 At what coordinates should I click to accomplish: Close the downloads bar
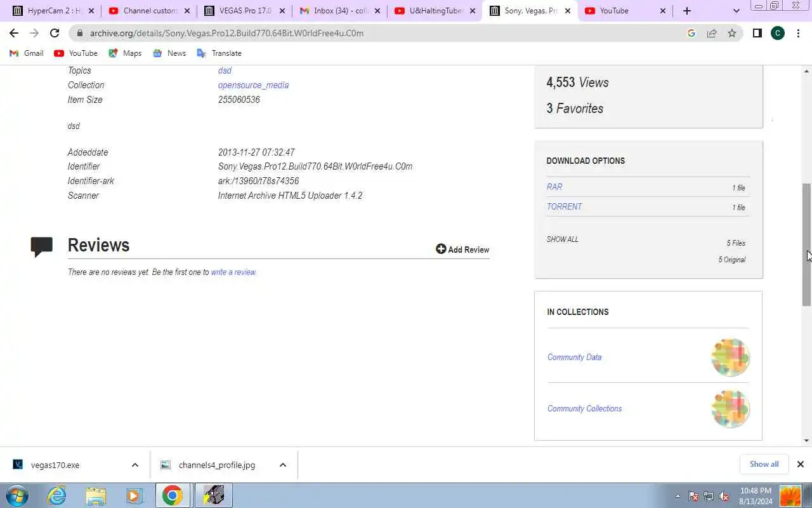800,464
